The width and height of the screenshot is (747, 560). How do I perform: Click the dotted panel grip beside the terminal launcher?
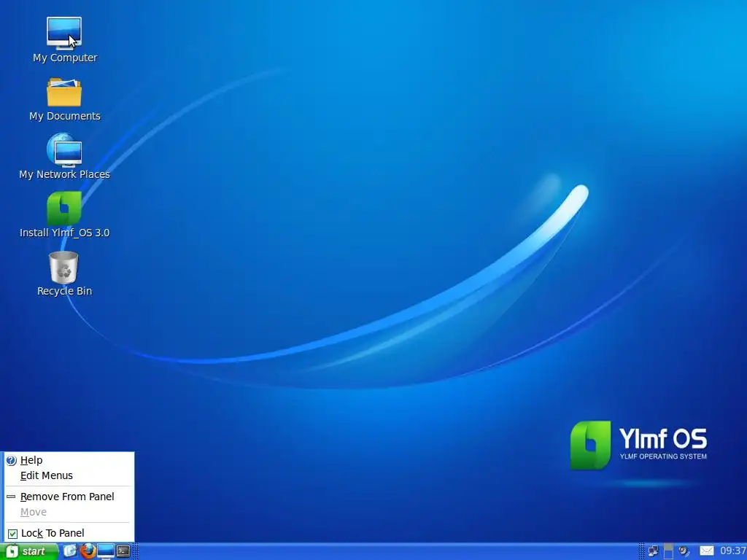136,551
